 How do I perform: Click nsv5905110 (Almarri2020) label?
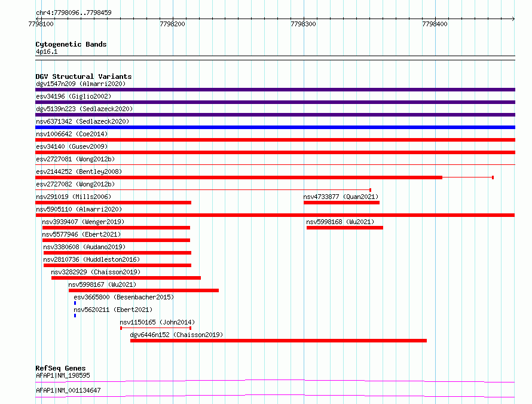pyautogui.click(x=79, y=209)
